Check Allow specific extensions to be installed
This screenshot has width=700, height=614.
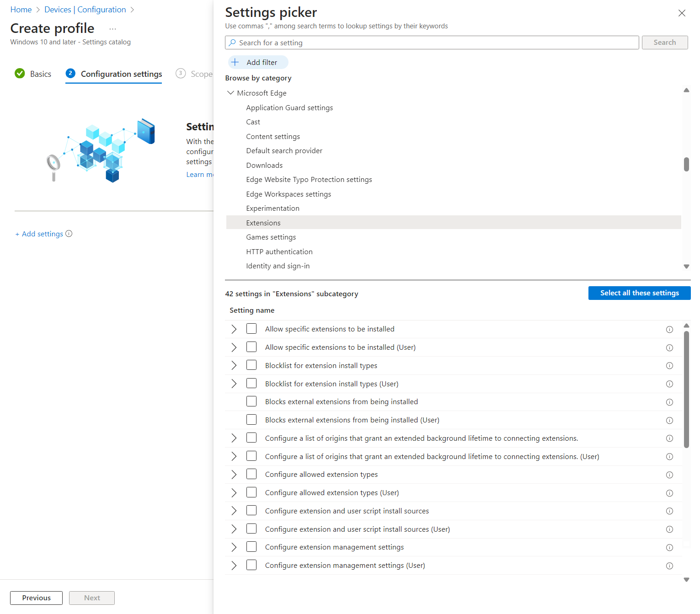(251, 328)
